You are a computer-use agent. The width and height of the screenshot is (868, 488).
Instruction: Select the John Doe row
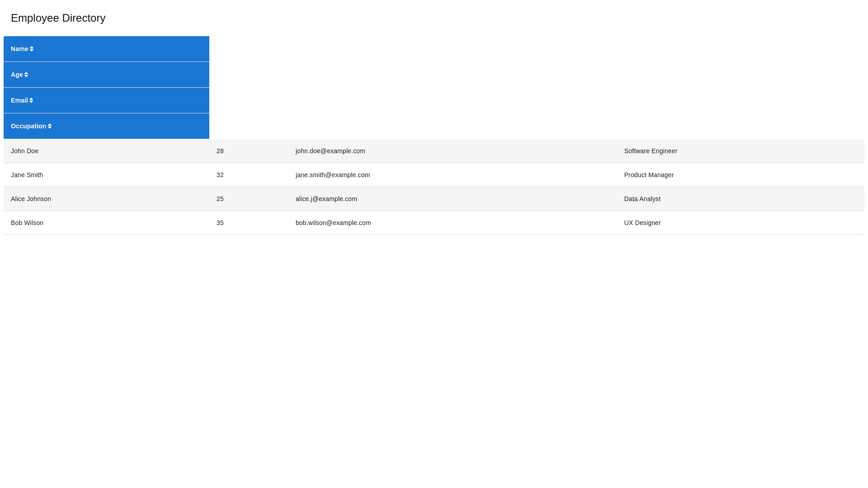[x=25, y=151]
